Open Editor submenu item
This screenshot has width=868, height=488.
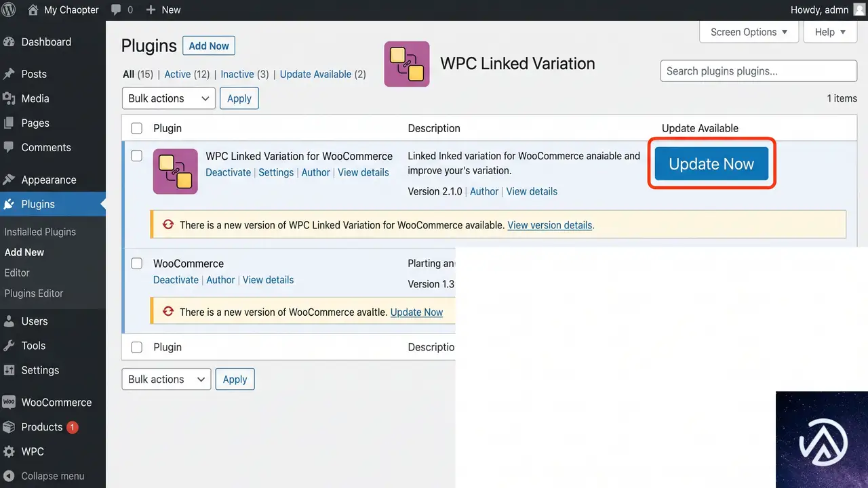click(17, 272)
